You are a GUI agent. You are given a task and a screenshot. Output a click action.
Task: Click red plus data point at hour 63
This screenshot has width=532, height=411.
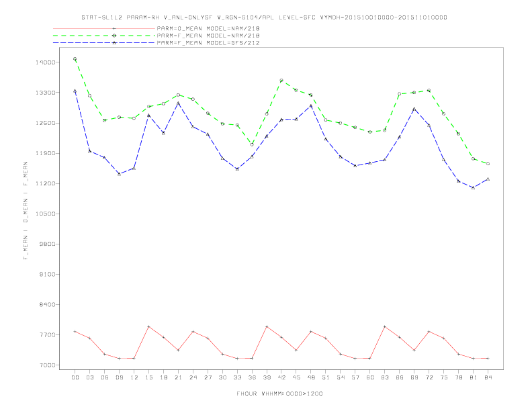(385, 326)
